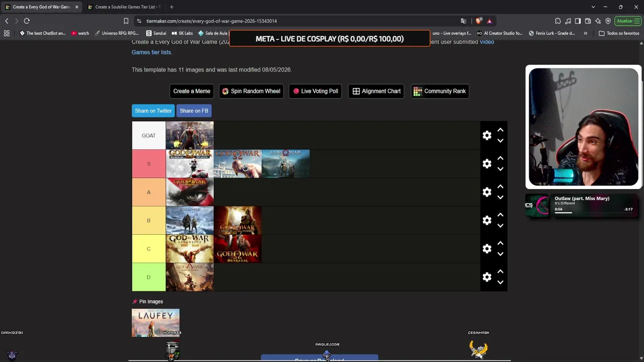Select the GOAT tier label
Viewport: 644px width, 362px height.
click(148, 135)
